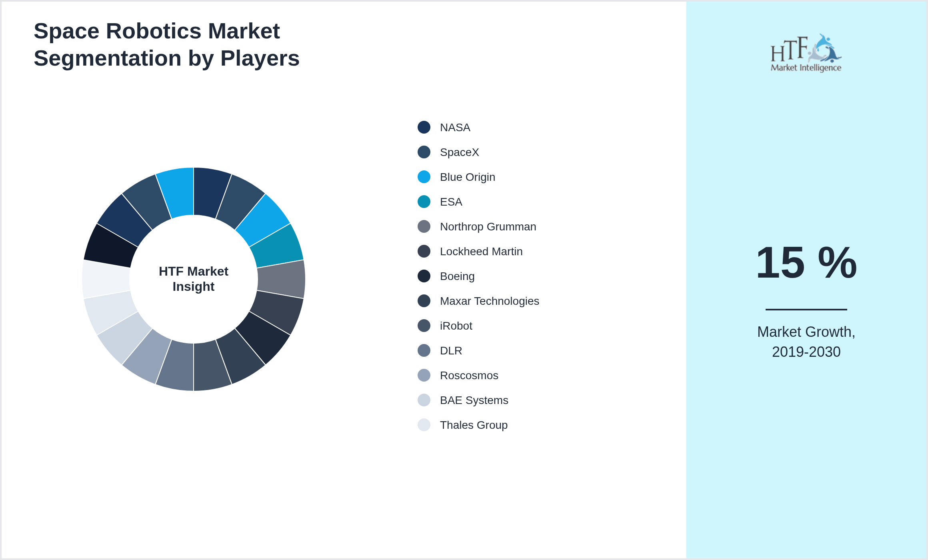This screenshot has width=928, height=560.
Task: Select the Maxar Technologies legend label
Action: [490, 301]
